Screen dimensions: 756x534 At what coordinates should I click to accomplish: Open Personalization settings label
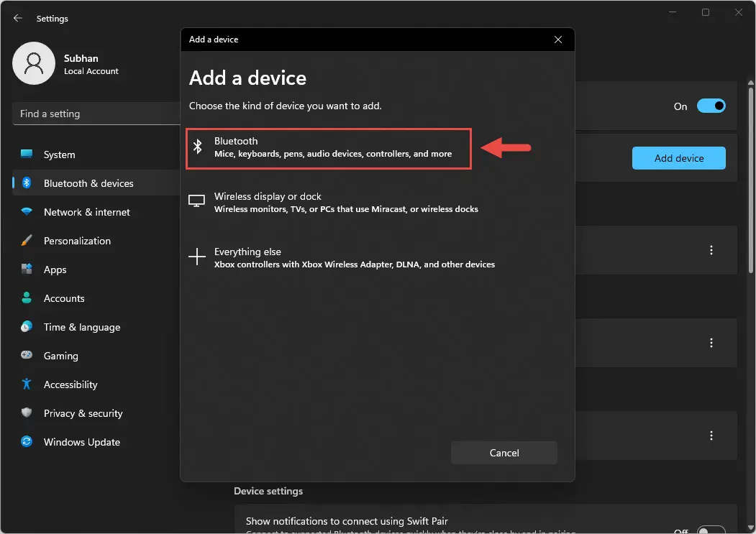[77, 241]
